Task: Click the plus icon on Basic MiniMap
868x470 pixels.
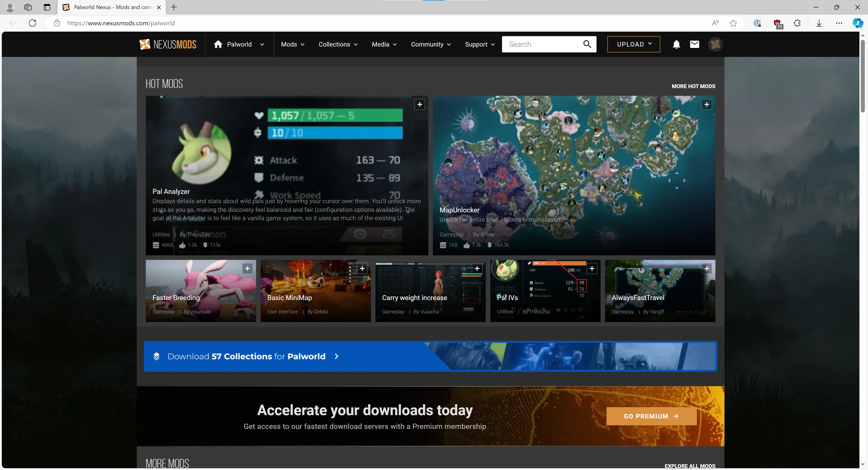Action: pyautogui.click(x=362, y=268)
